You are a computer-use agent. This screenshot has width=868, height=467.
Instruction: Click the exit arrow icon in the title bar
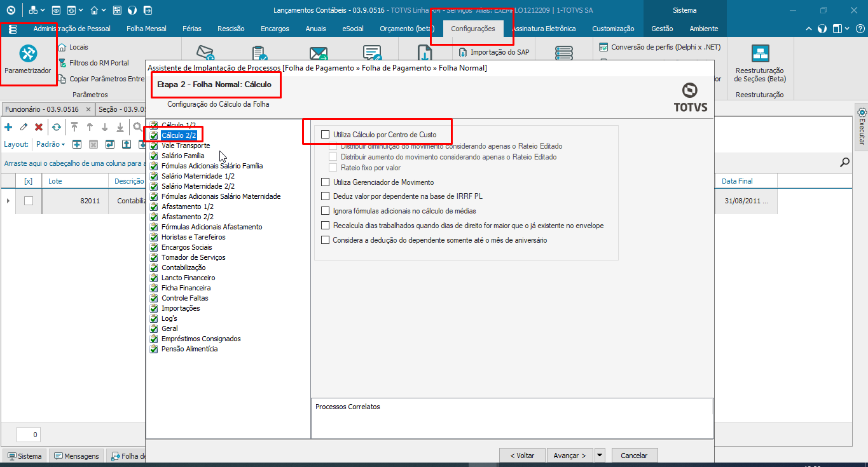(148, 10)
